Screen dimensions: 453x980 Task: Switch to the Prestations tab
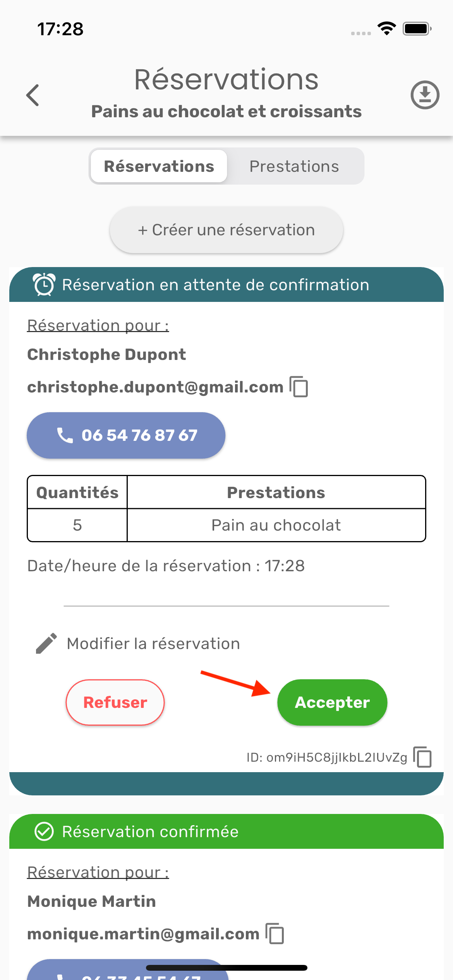294,166
